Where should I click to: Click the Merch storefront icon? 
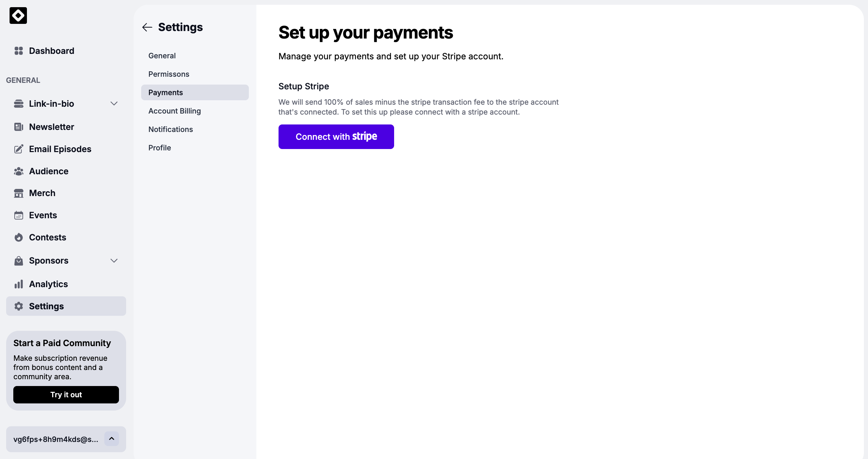tap(19, 193)
